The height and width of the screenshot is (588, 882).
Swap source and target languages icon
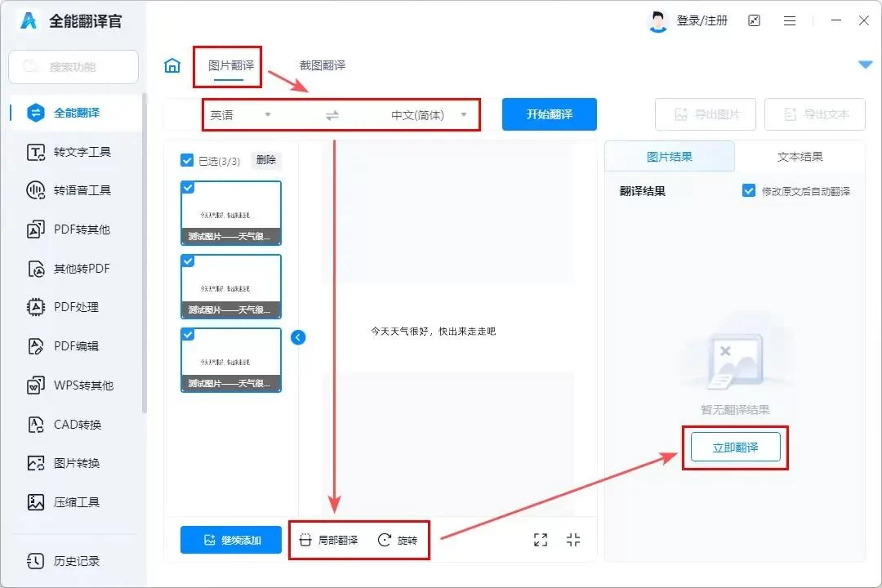click(x=332, y=115)
